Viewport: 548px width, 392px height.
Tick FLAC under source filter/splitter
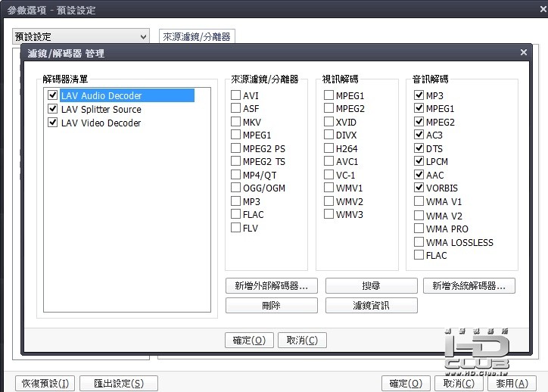pos(236,214)
